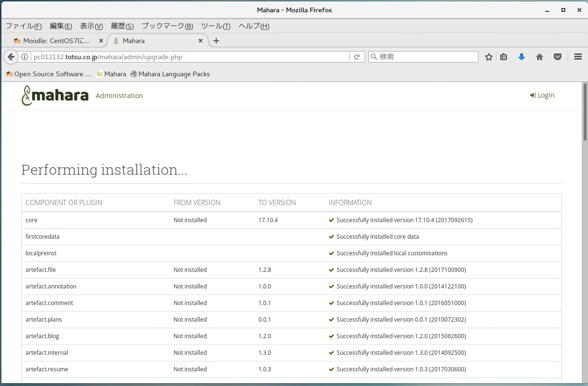The width and height of the screenshot is (588, 386).
Task: Open the ブックマーク menu
Action: (167, 26)
